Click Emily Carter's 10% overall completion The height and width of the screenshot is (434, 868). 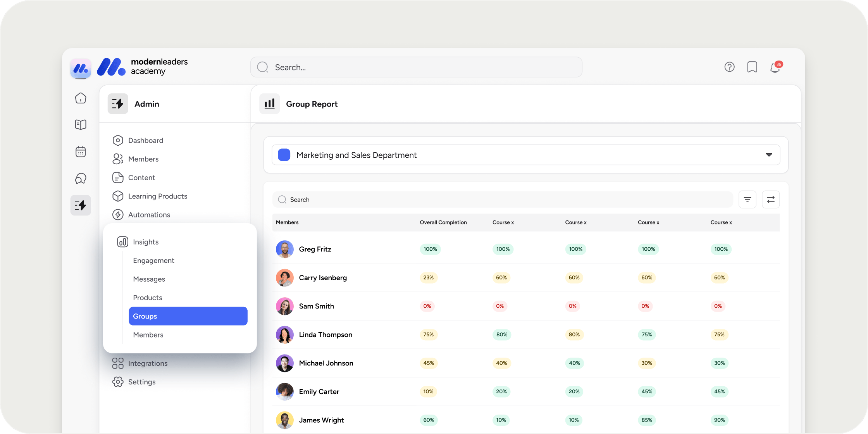pyautogui.click(x=428, y=392)
